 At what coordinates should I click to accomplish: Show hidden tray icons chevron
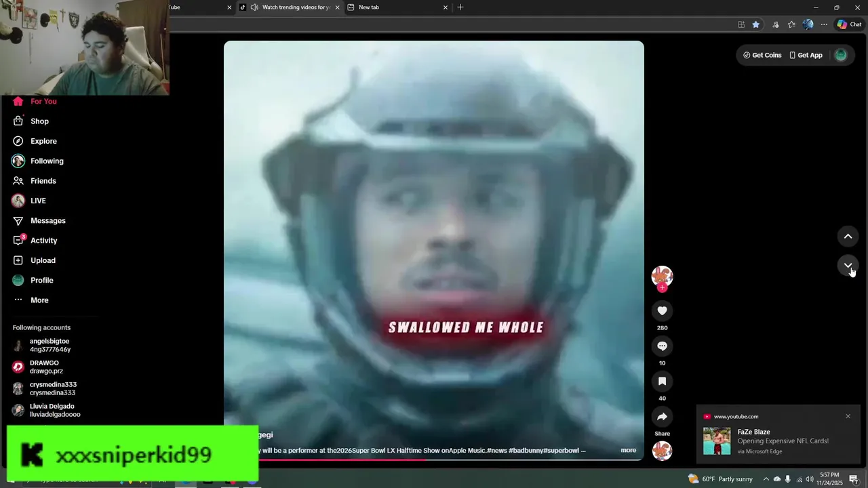766,479
